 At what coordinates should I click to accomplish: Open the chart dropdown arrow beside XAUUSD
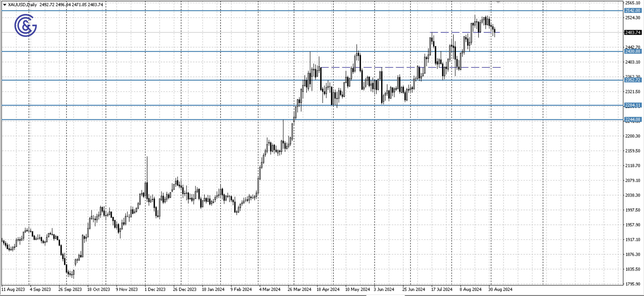pos(4,4)
